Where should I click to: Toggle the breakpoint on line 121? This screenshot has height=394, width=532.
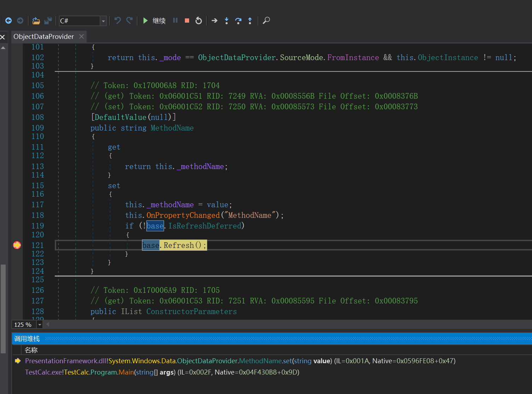[17, 245]
